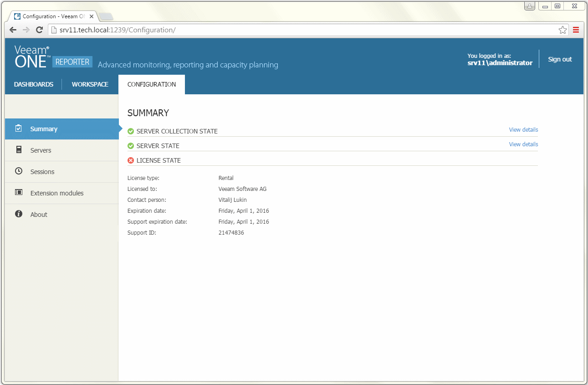Open a new browser tab
Screen dimensions: 588x385
[x=106, y=17]
